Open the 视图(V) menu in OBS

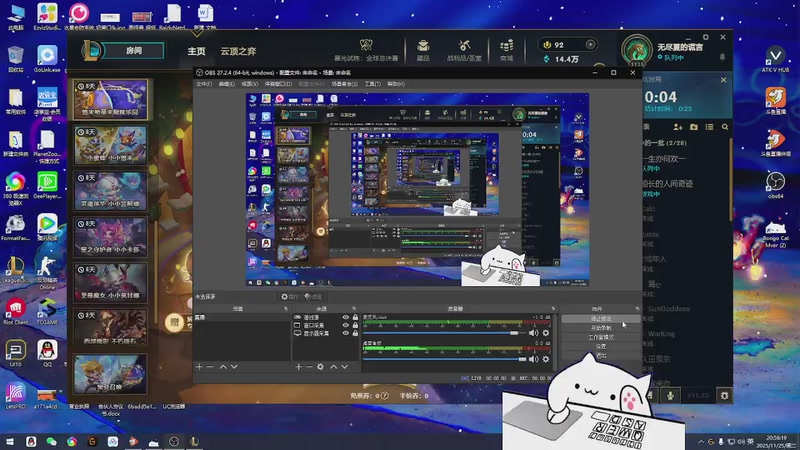click(249, 84)
